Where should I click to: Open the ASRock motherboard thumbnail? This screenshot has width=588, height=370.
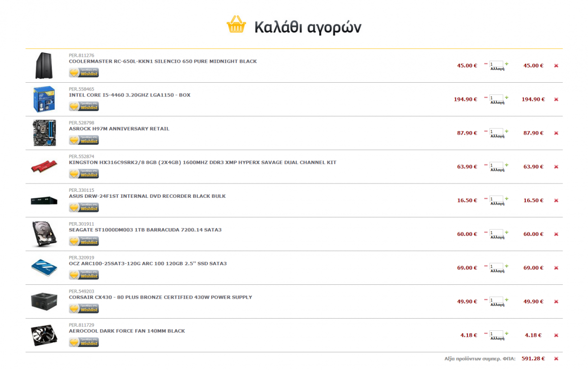44,133
